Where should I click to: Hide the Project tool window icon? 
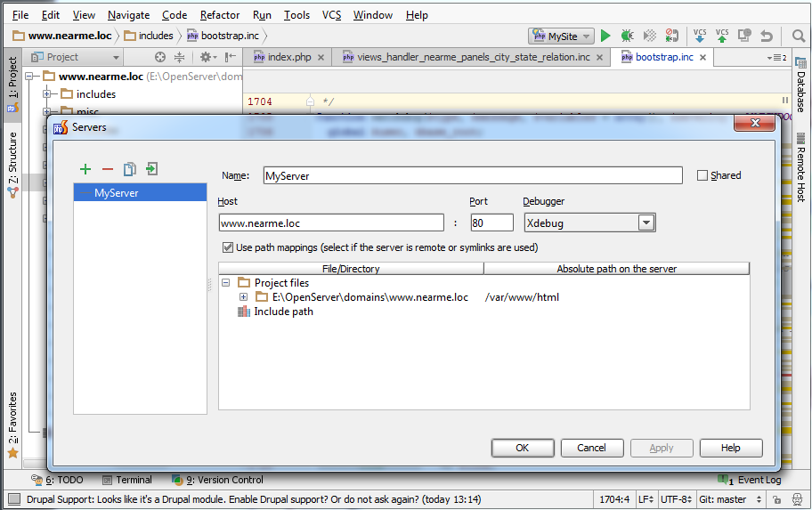tap(230, 57)
